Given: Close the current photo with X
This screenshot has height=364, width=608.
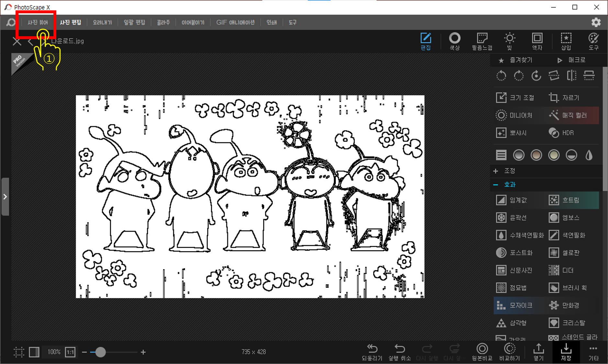Looking at the screenshot, I should coord(17,41).
